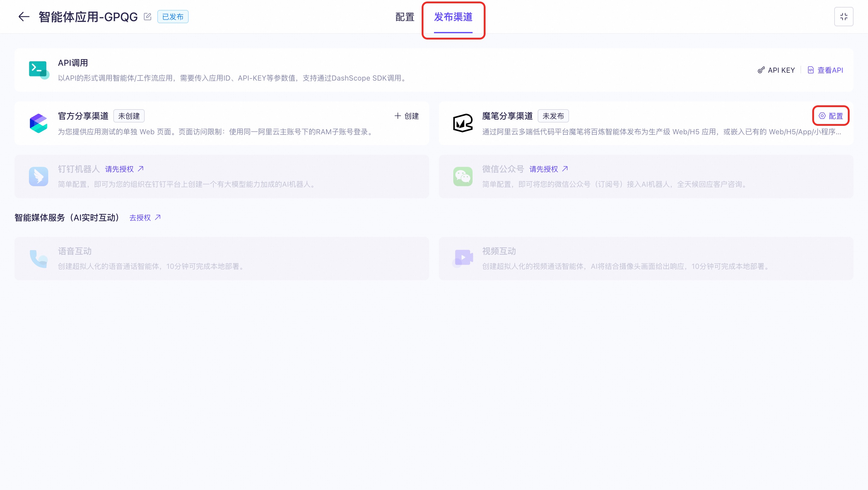
Task: Click the 魔笔分享渠道 logo icon
Action: [x=463, y=123]
